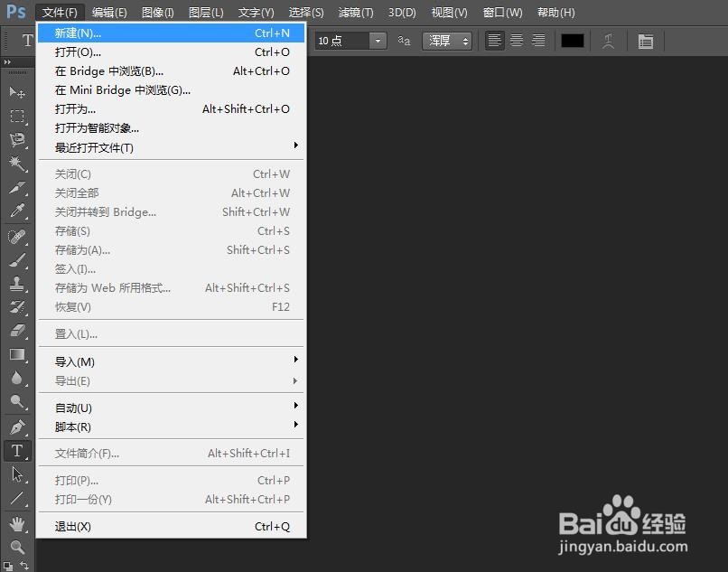Open the 图像(I) menu
Viewport: 728px width, 572px height.
157,12
